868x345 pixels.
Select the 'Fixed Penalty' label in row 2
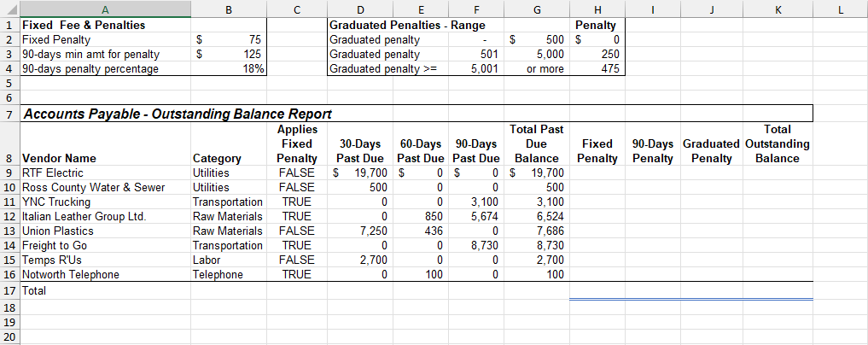[105, 40]
